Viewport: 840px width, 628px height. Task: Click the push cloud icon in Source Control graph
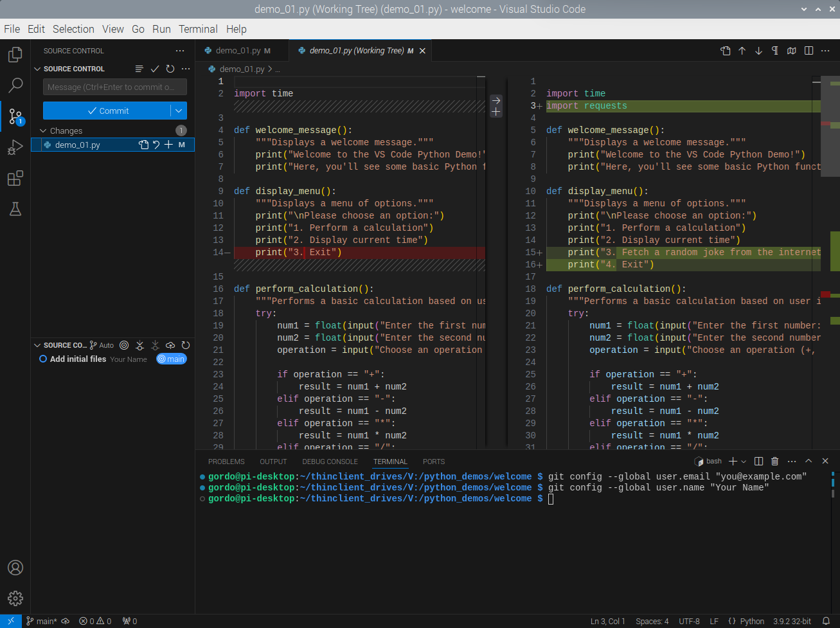170,345
